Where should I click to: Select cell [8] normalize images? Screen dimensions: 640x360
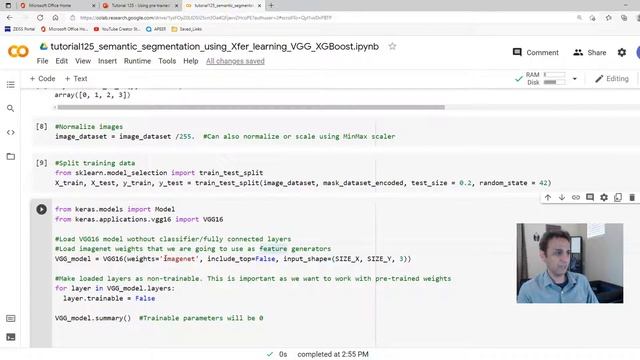pos(335,131)
